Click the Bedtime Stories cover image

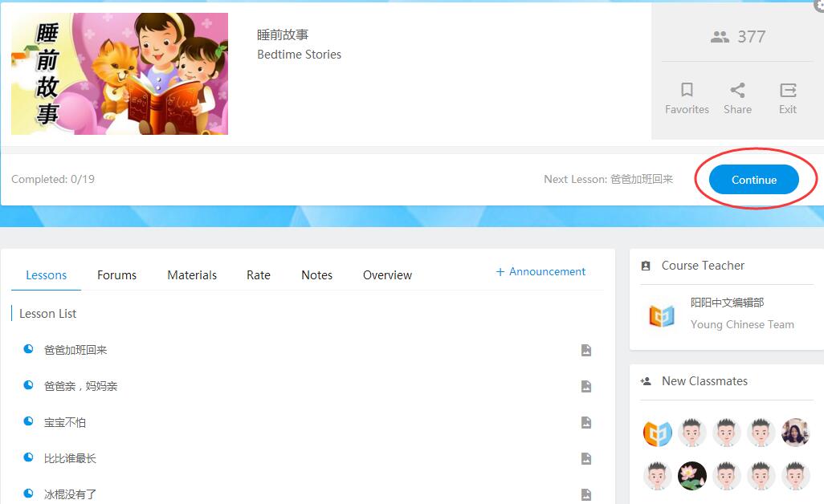tap(120, 74)
